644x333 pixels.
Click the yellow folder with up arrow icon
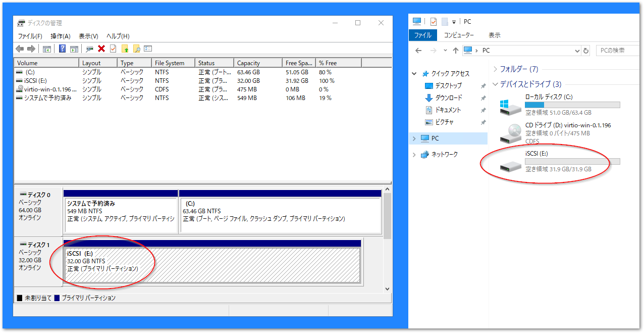point(125,49)
